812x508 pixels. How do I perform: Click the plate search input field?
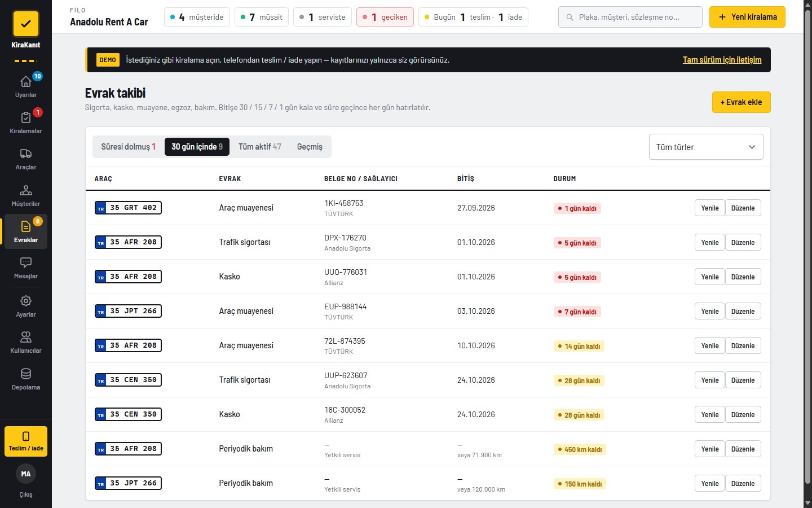pyautogui.click(x=630, y=17)
